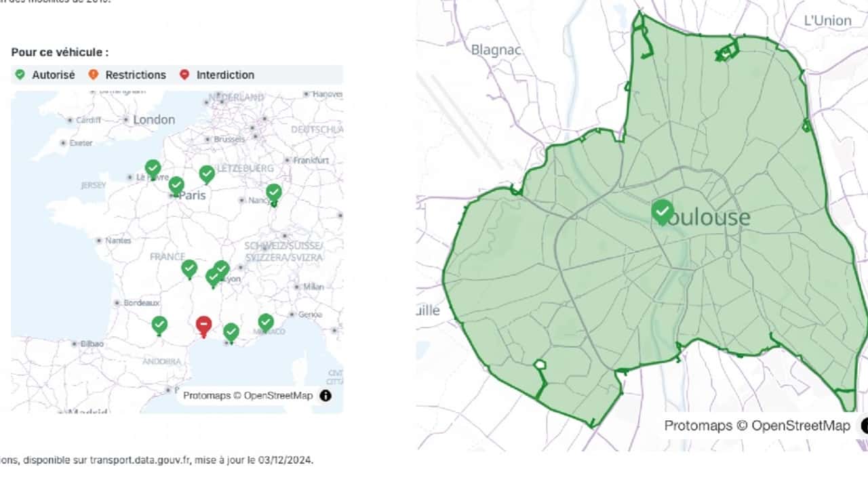The height and width of the screenshot is (488, 868).
Task: Click the red Interdiction icon in the legend
Action: (184, 75)
